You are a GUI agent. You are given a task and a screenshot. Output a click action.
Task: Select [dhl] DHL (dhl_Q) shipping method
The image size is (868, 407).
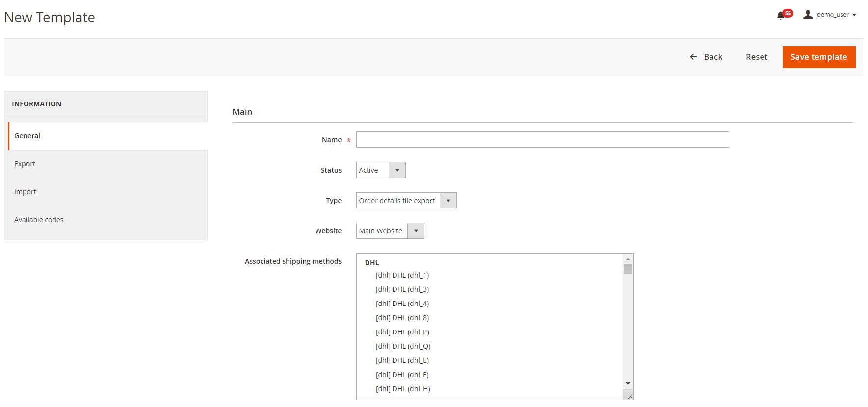pyautogui.click(x=403, y=346)
